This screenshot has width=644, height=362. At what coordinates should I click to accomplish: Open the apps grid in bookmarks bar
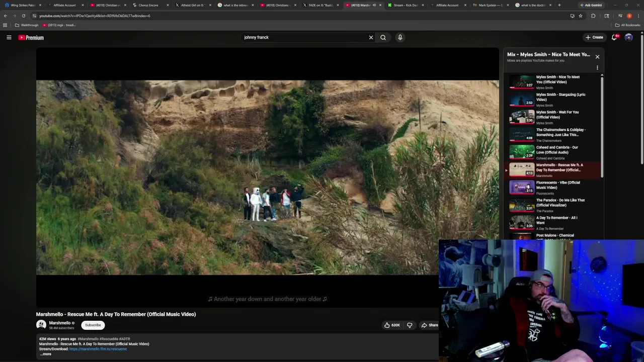click(5, 25)
